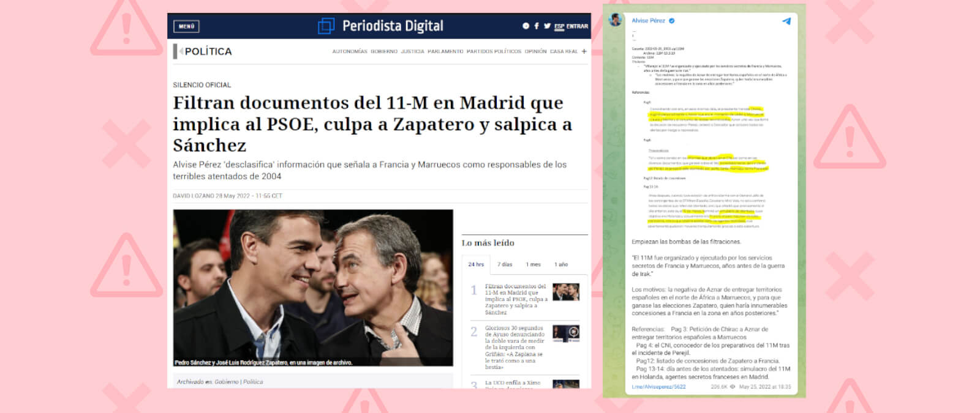980x413 pixels.
Task: Click the leaked document image in Telegram post
Action: click(x=709, y=130)
